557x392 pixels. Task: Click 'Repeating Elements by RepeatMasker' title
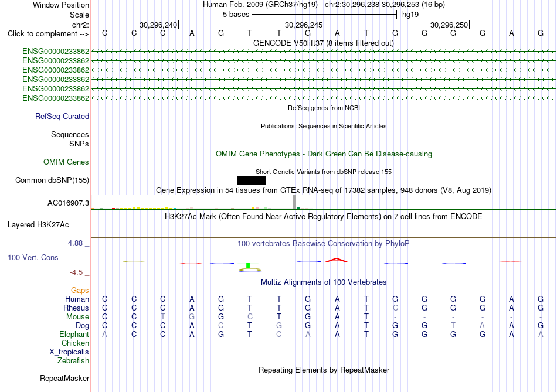pos(324,370)
